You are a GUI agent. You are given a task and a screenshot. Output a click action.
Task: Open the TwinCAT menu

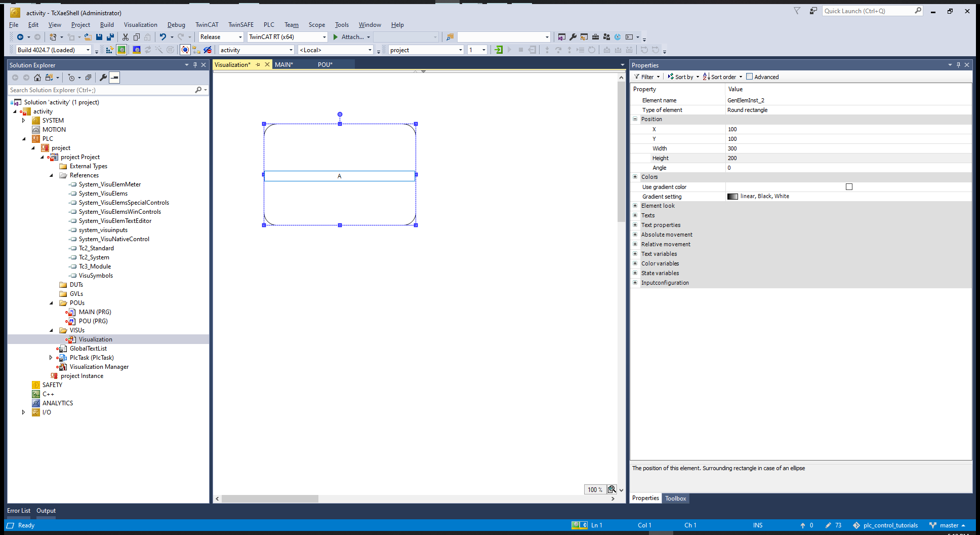pyautogui.click(x=207, y=25)
